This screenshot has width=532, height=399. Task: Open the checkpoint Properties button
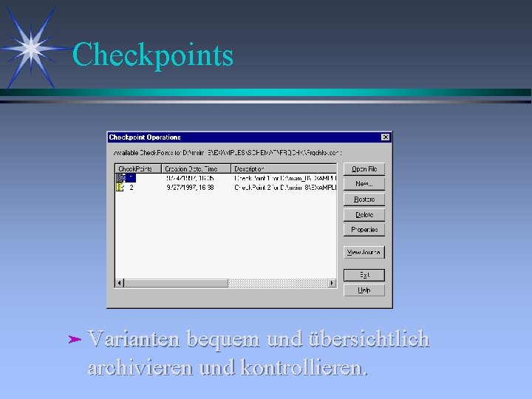pyautogui.click(x=364, y=230)
